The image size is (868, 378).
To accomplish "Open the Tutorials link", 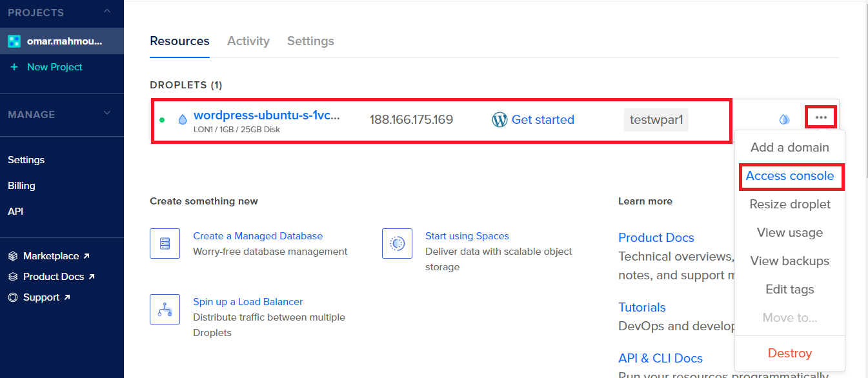I will [642, 308].
